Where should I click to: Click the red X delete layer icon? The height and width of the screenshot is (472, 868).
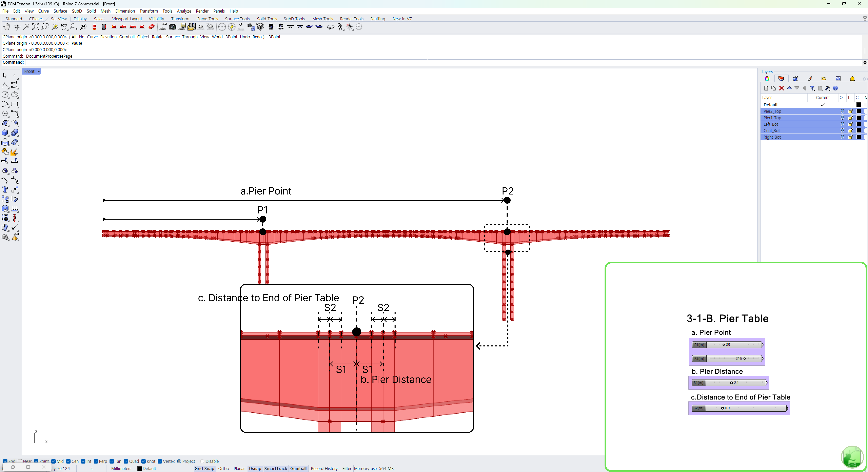pyautogui.click(x=781, y=88)
